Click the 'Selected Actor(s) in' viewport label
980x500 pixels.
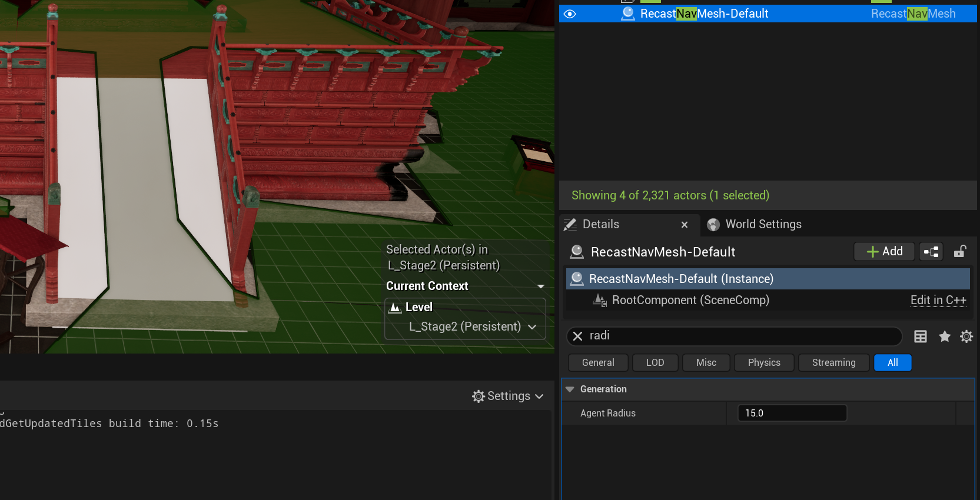(437, 249)
